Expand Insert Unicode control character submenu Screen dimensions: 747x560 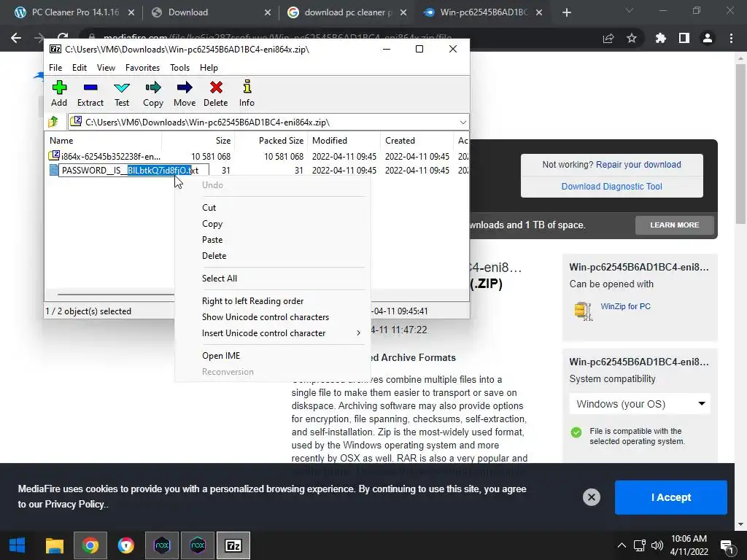273,333
